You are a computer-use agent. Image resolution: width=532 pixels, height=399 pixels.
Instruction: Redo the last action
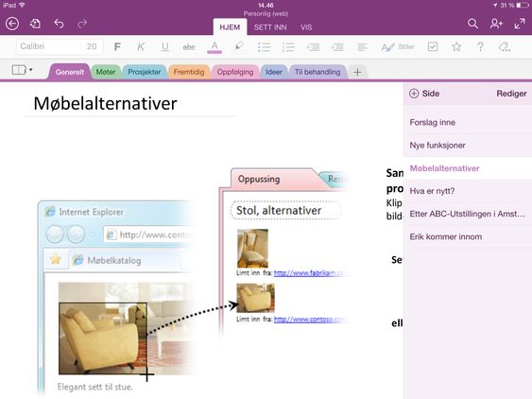pos(82,24)
